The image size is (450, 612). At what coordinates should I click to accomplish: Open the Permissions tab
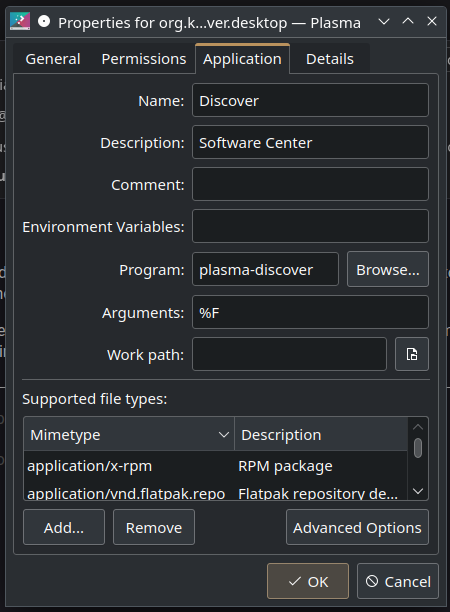coord(144,59)
